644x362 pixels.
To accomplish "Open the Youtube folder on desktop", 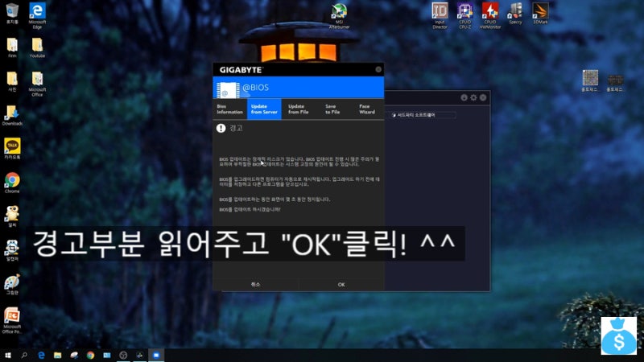I will coord(37,47).
